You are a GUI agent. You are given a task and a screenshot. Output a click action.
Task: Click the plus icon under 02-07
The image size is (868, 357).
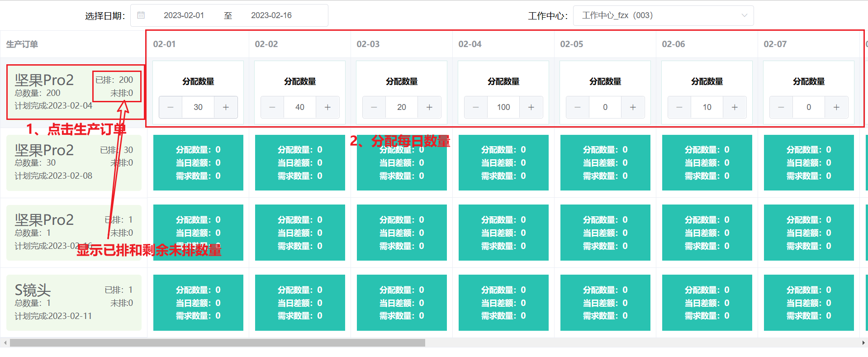pos(836,107)
